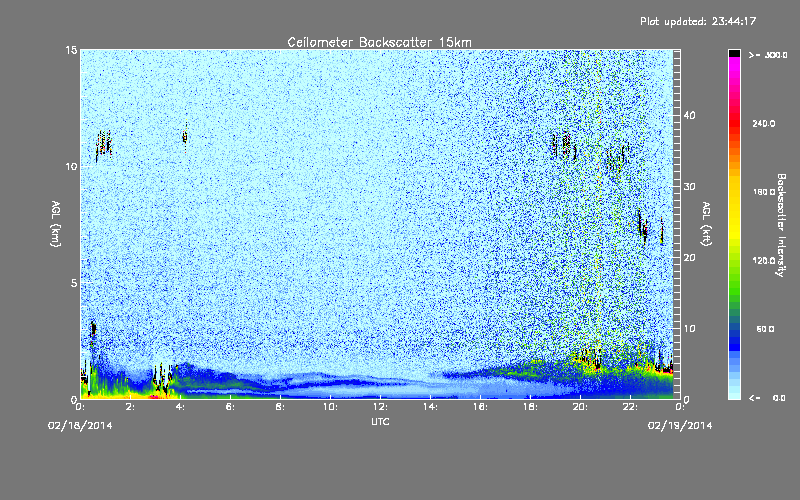
Task: Click the '120.0' colorbar label
Action: 764,260
